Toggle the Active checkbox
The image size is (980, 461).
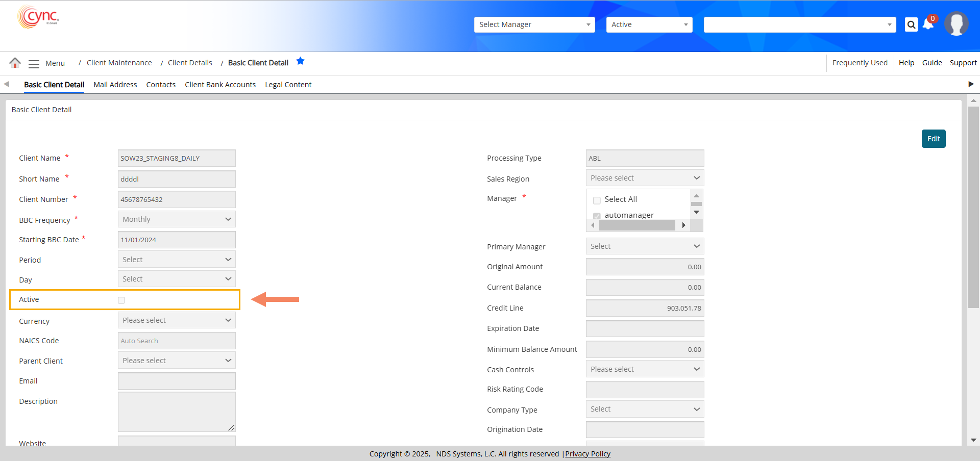(121, 300)
